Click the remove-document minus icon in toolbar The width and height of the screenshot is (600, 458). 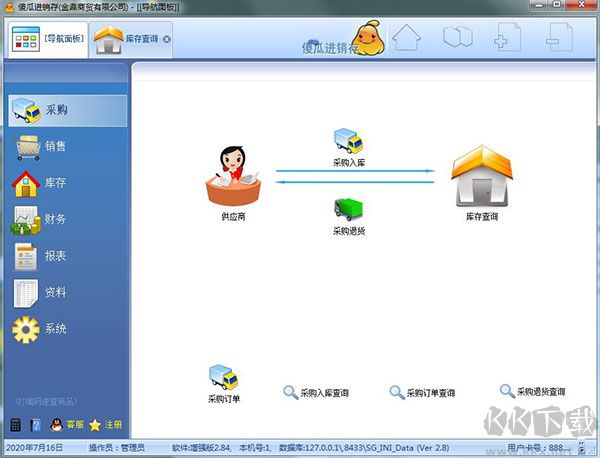[x=559, y=39]
